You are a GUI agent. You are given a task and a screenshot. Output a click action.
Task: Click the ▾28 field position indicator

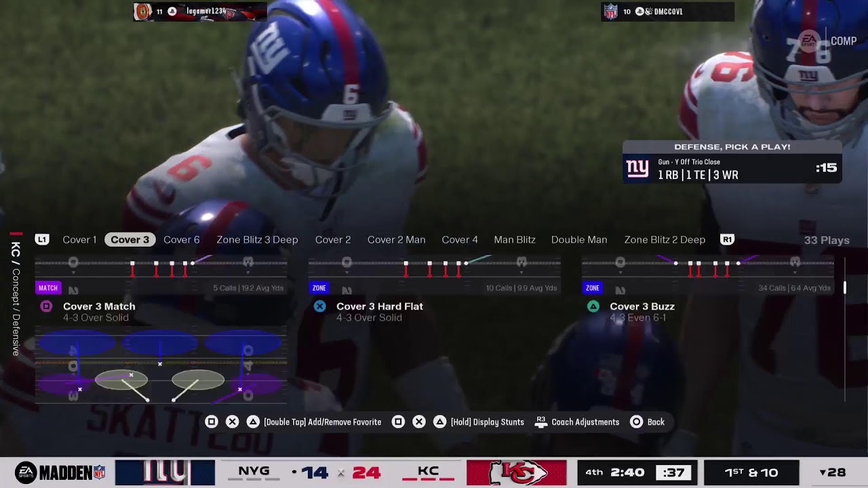tap(832, 472)
